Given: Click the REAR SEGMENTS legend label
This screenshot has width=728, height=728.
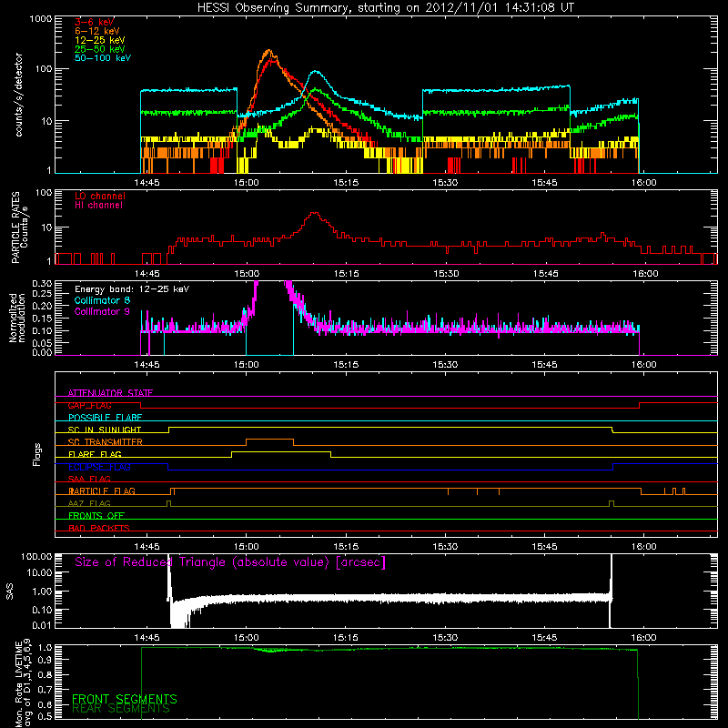Looking at the screenshot, I should pos(121,709).
